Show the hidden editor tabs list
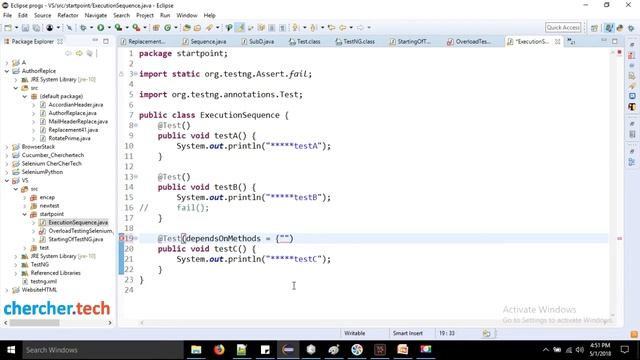Screen dimensions: 640x360 (571, 42)
